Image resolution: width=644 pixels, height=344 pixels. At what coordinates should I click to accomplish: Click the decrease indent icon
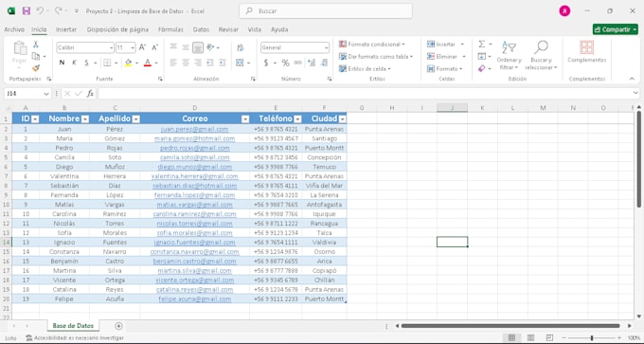[x=210, y=63]
